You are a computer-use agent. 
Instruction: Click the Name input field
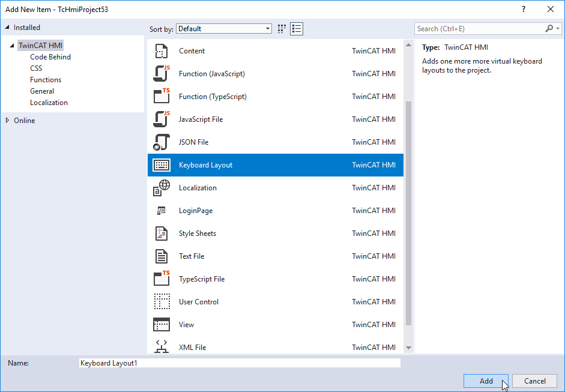point(240,363)
